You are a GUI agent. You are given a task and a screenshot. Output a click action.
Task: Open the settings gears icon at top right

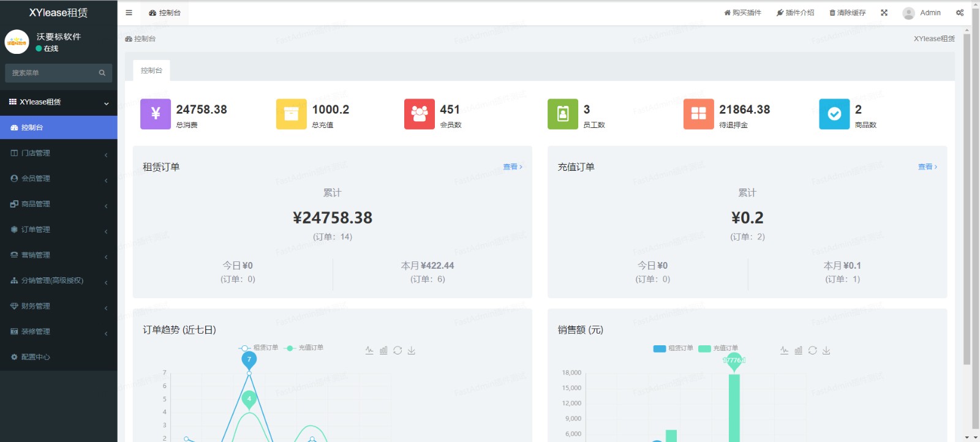[x=960, y=13]
